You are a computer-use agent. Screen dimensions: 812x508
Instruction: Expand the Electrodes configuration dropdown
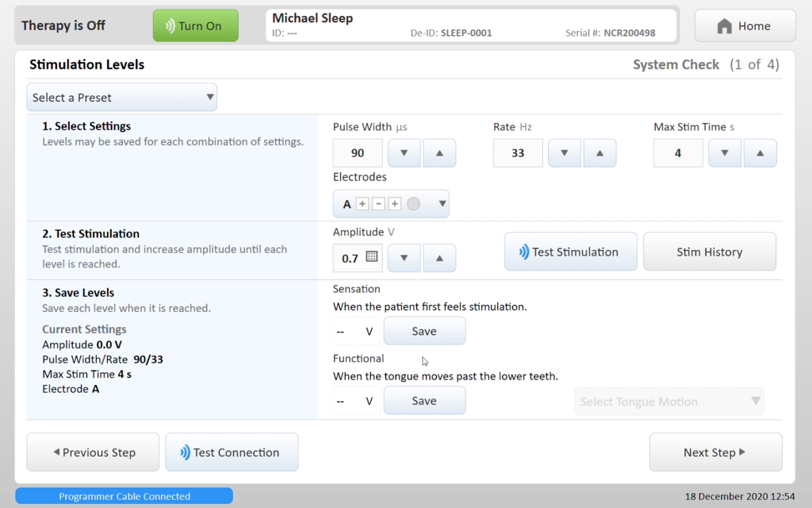(391, 204)
